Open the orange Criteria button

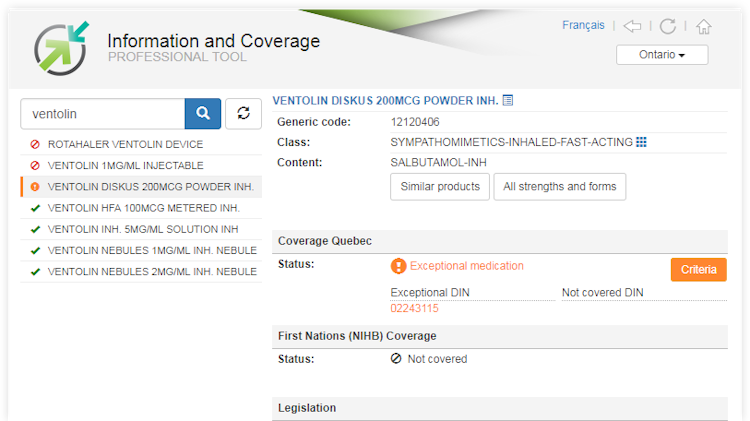(x=698, y=270)
